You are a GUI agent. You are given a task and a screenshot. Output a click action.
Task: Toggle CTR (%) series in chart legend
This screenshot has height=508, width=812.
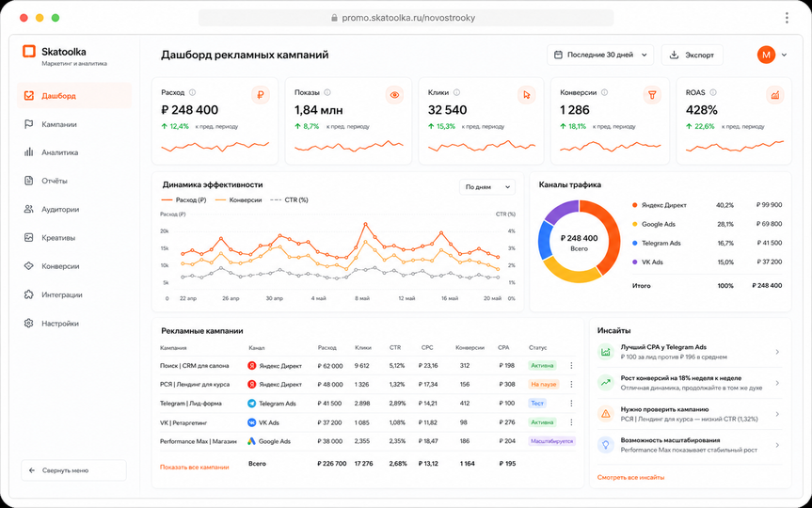[289, 199]
